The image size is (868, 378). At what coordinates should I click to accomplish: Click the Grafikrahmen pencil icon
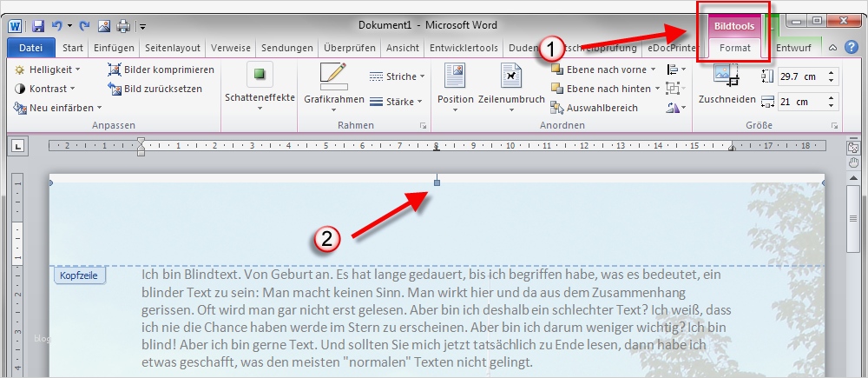334,76
